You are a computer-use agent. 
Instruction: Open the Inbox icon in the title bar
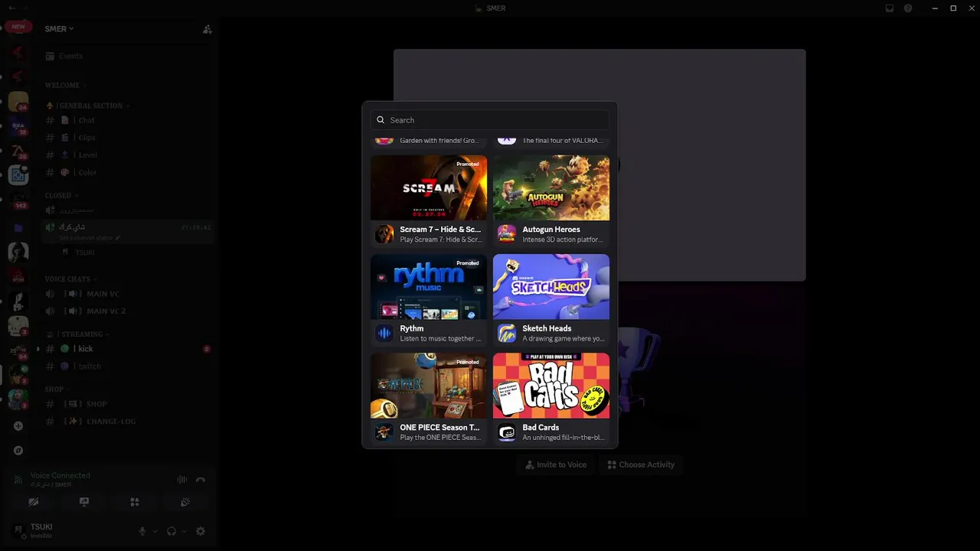890,8
